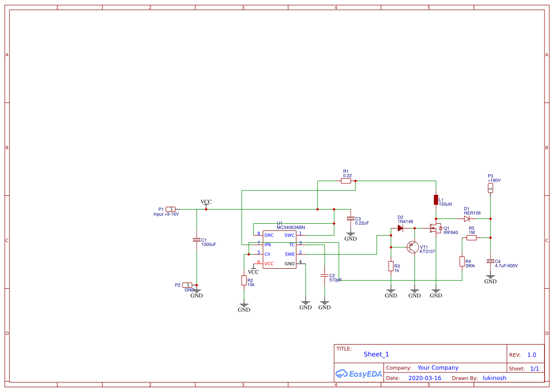Select the lukinosh drawn-by name
Screen dimensions: 554x392
[x=494, y=378]
